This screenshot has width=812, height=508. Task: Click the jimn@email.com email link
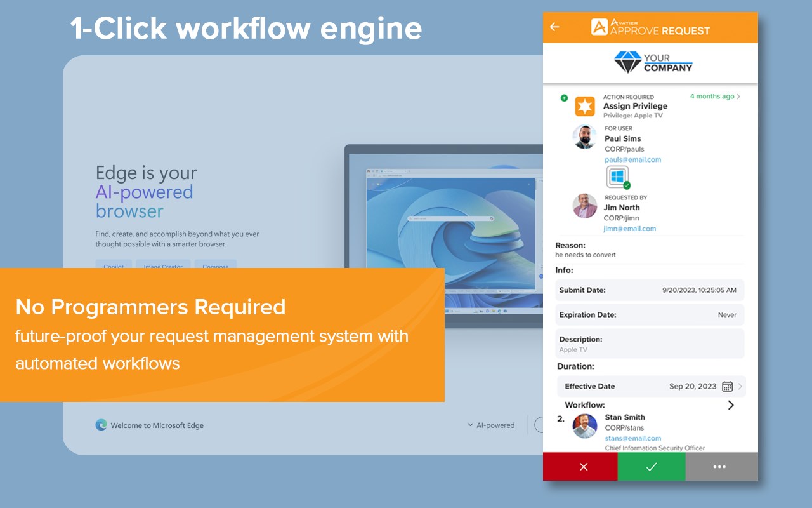click(x=631, y=229)
